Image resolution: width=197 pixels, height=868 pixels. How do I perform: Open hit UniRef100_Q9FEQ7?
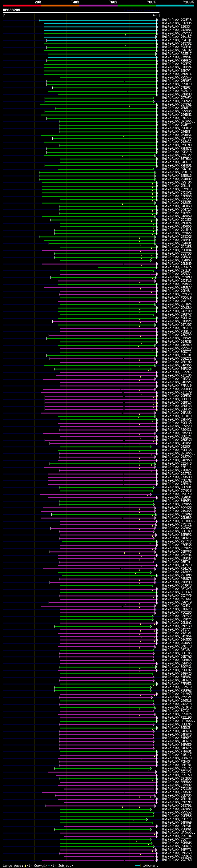tap(177, 396)
